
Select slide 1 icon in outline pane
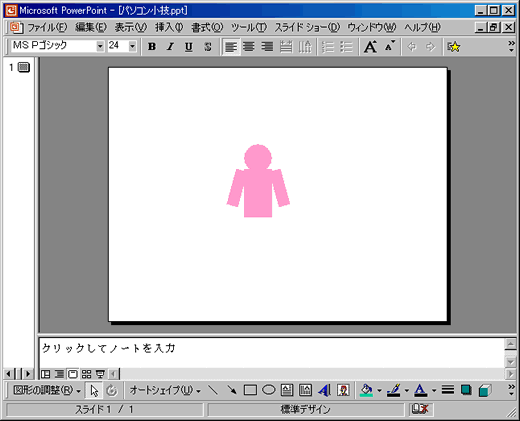(23, 67)
